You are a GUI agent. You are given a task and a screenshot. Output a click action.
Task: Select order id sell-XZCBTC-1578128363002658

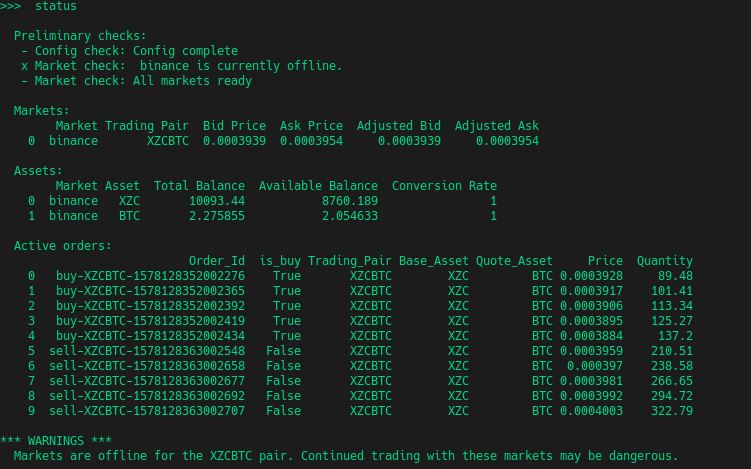pos(147,366)
